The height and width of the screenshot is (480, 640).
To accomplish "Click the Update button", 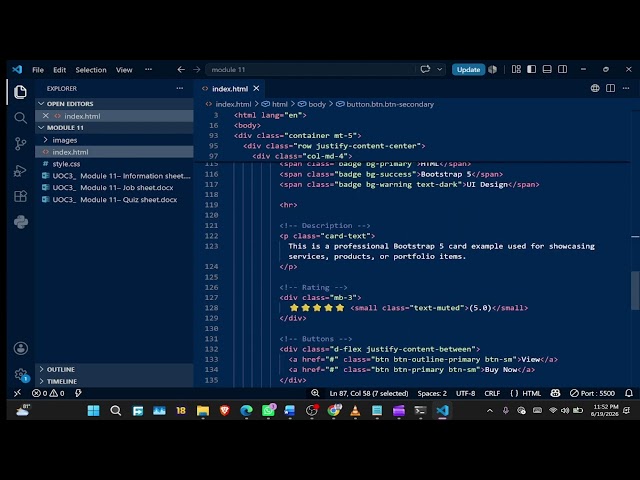I will [x=468, y=69].
